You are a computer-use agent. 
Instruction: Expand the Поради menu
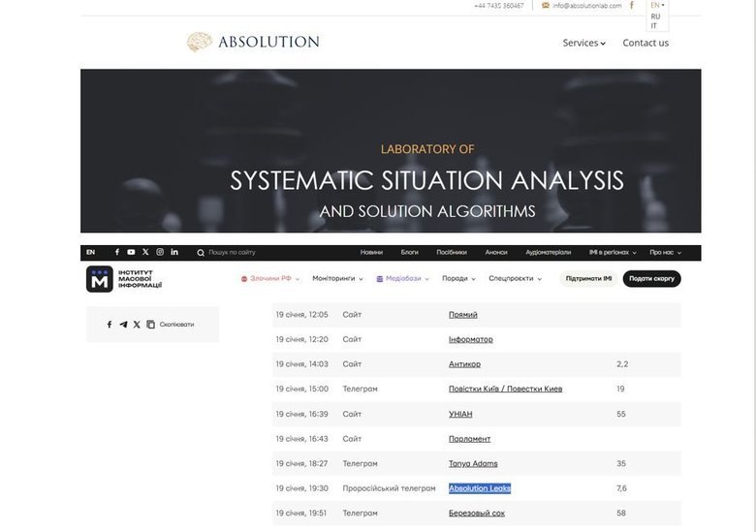(x=458, y=278)
